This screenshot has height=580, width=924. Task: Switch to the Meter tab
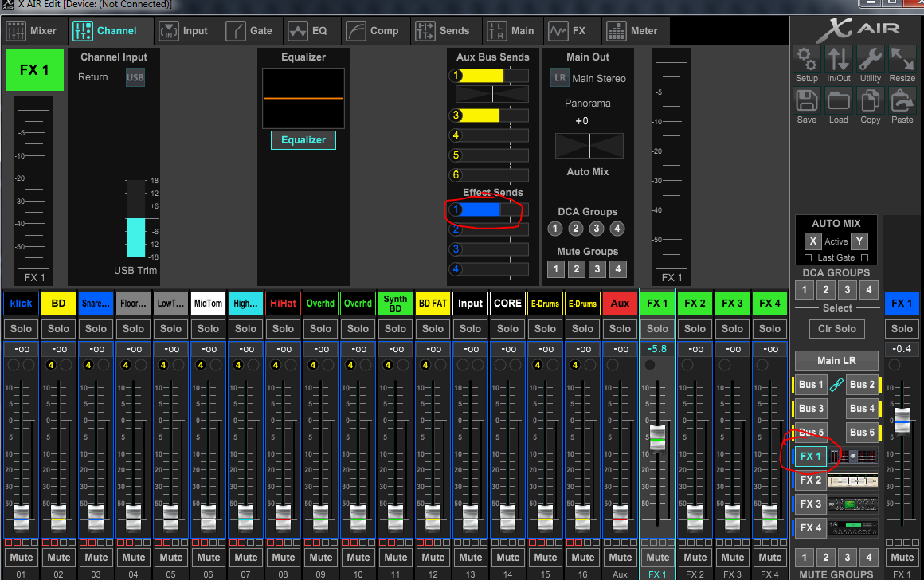(x=632, y=31)
